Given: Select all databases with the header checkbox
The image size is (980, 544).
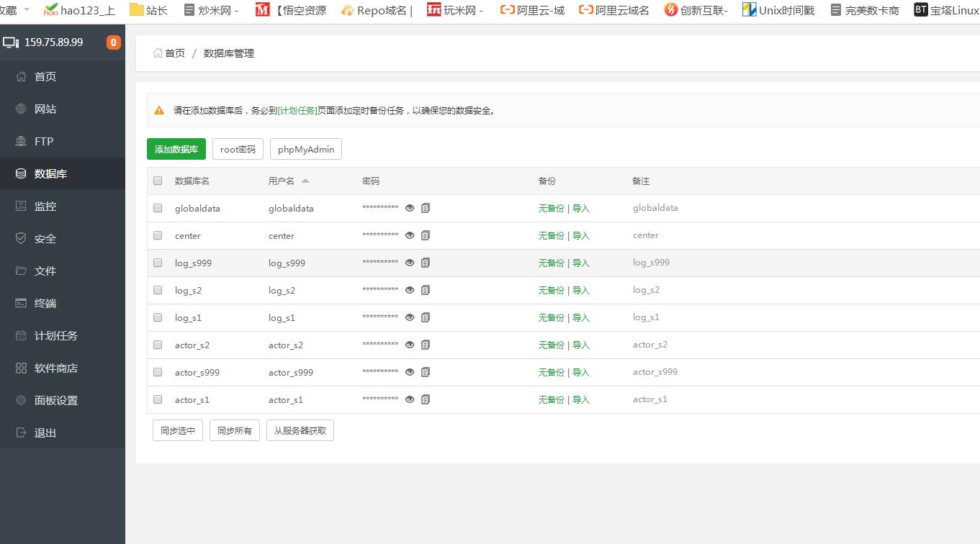Looking at the screenshot, I should 158,181.
